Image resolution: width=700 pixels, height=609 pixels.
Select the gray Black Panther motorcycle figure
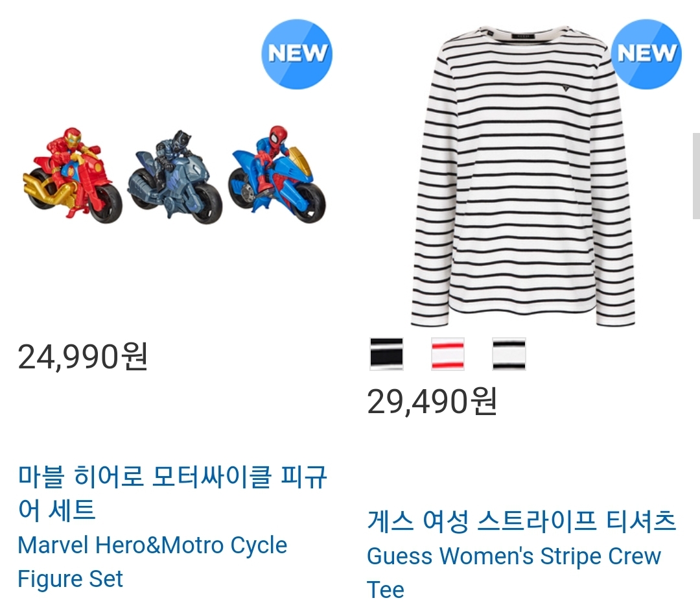[175, 178]
